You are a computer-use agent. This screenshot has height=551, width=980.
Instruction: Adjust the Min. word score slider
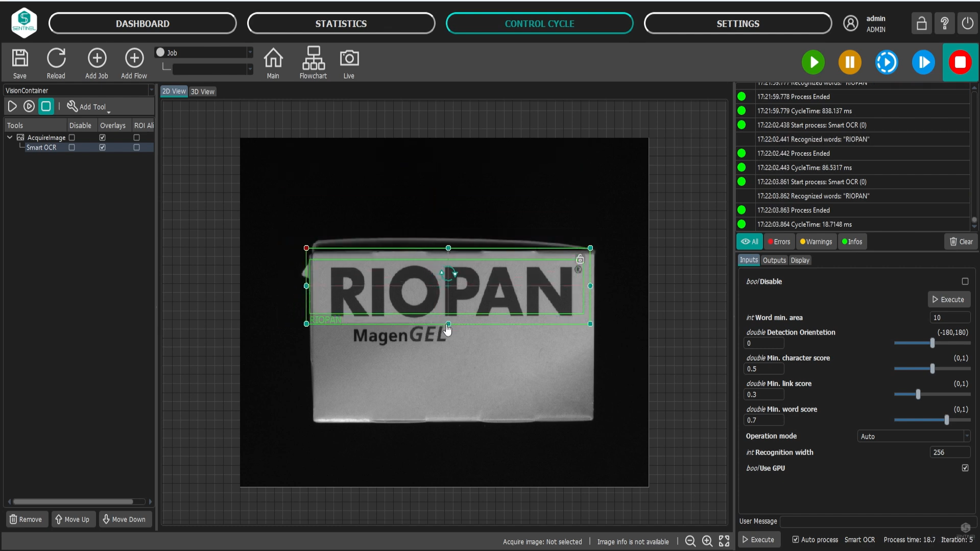pos(946,420)
